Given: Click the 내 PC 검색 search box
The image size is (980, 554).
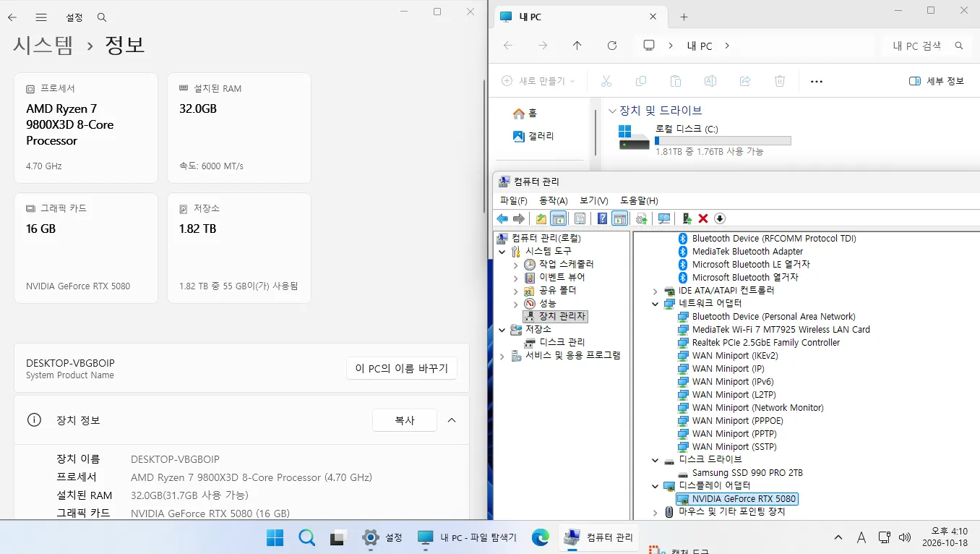Looking at the screenshot, I should coord(927,46).
